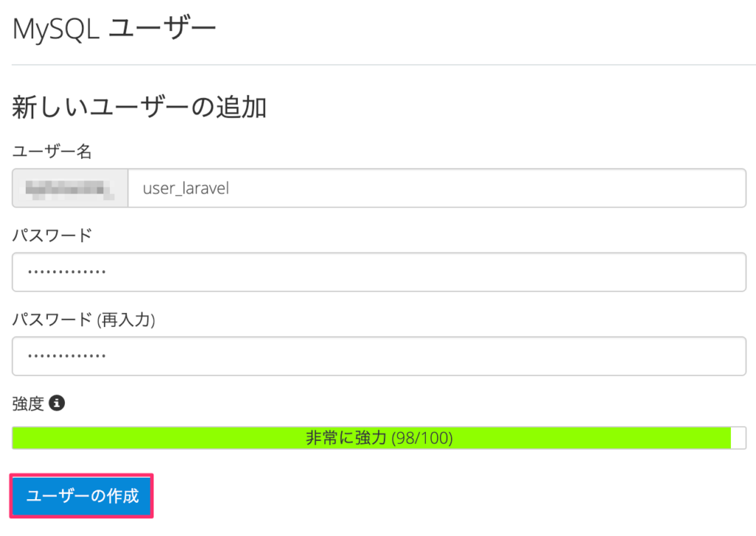
Task: Place cursor after user_laravel text
Action: point(230,188)
